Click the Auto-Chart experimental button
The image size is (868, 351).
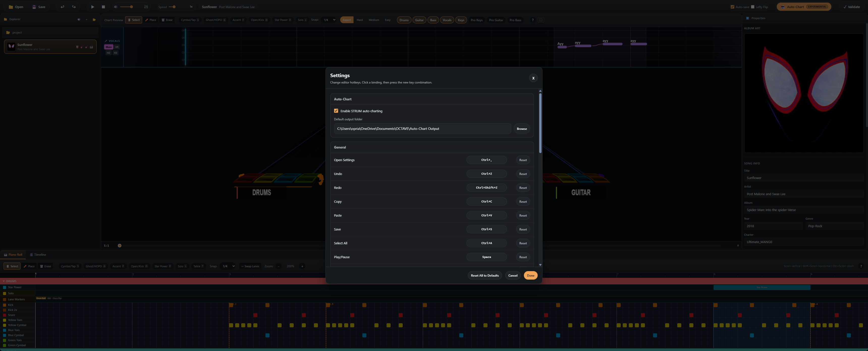pyautogui.click(x=804, y=7)
